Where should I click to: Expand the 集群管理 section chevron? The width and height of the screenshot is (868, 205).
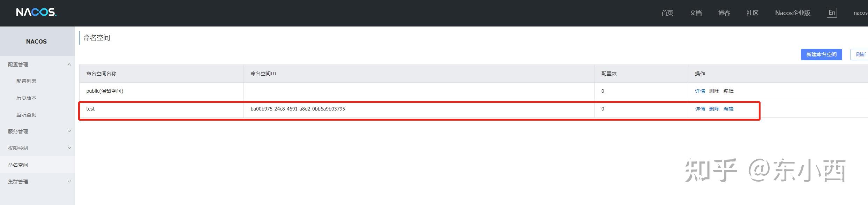69,182
